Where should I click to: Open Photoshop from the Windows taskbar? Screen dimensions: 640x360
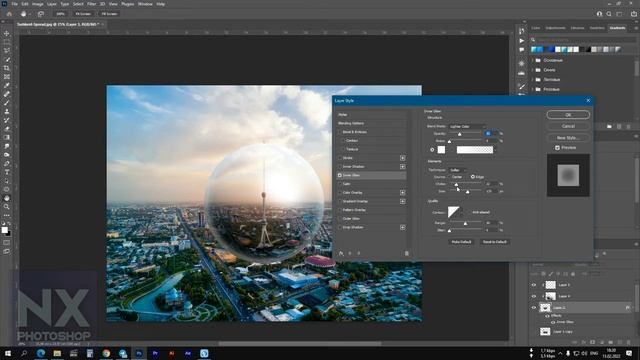(139, 353)
